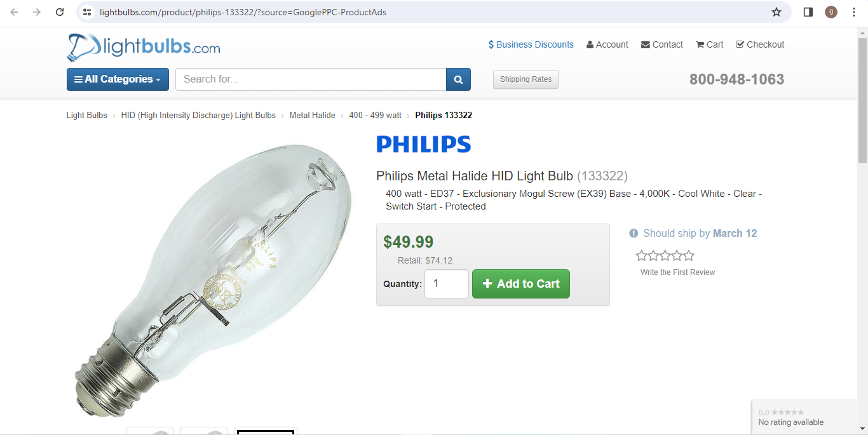Click the lightbulbs.com logo

point(144,47)
